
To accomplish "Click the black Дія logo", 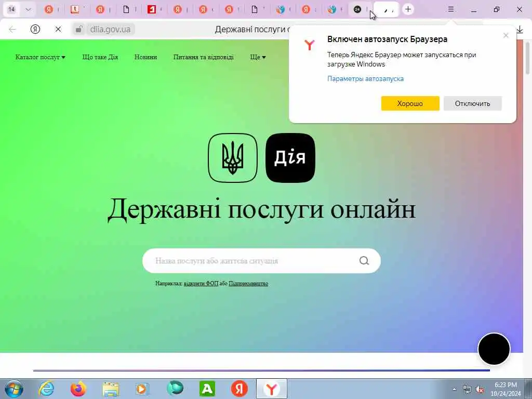I will point(290,158).
